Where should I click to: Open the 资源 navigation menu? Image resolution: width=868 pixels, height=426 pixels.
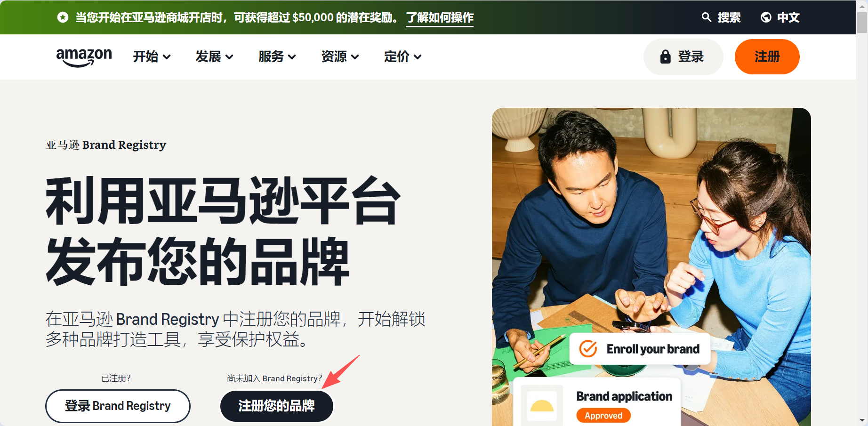340,56
